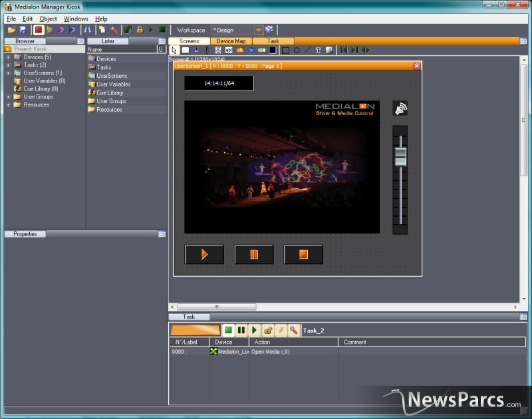Open project with the folder toolbar icon

pyautogui.click(x=12, y=30)
